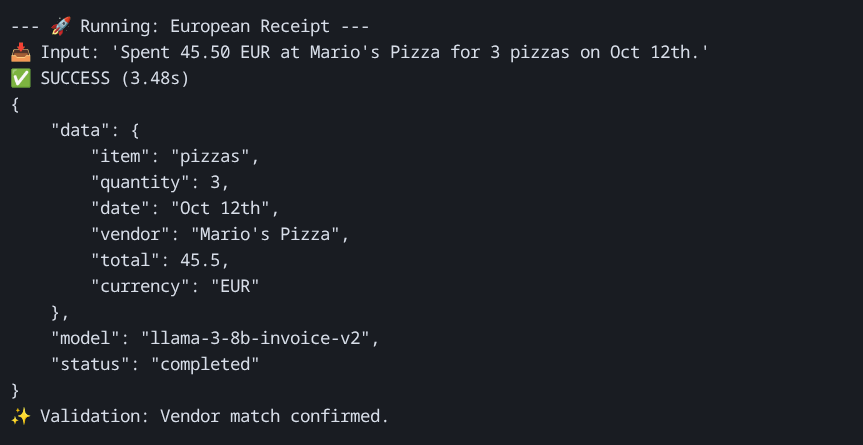Select the model name llama-3-8b-invoice-v2
This screenshot has width=863, height=445.
259,337
